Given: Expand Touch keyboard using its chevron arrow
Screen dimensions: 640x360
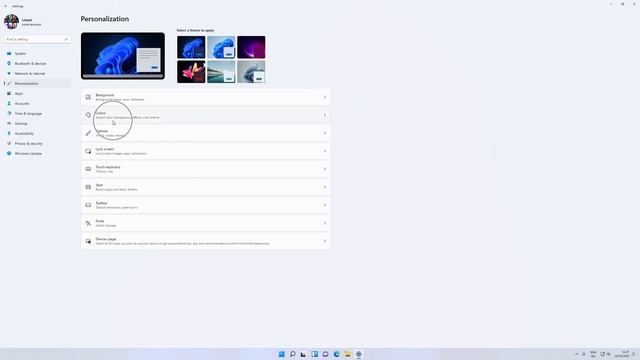Looking at the screenshot, I should pyautogui.click(x=325, y=169).
